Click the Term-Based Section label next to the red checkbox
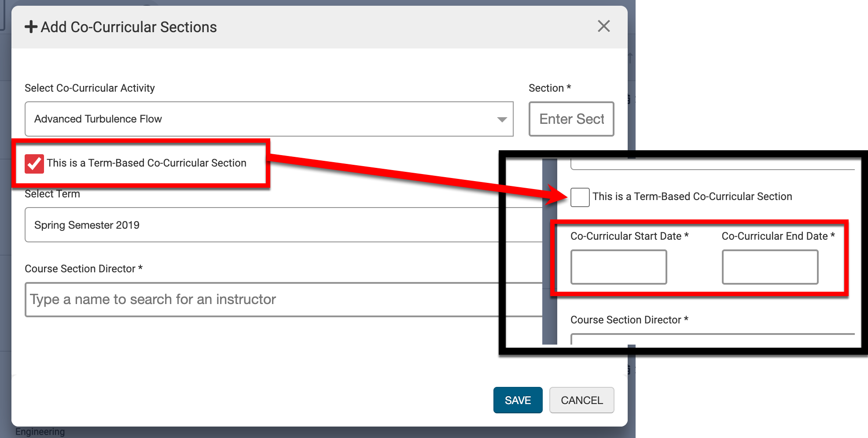 point(147,163)
